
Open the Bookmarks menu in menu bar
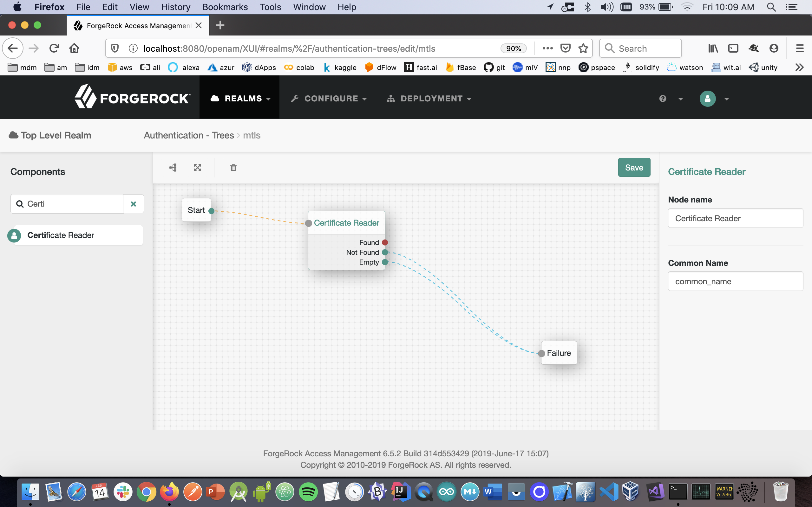(x=225, y=7)
